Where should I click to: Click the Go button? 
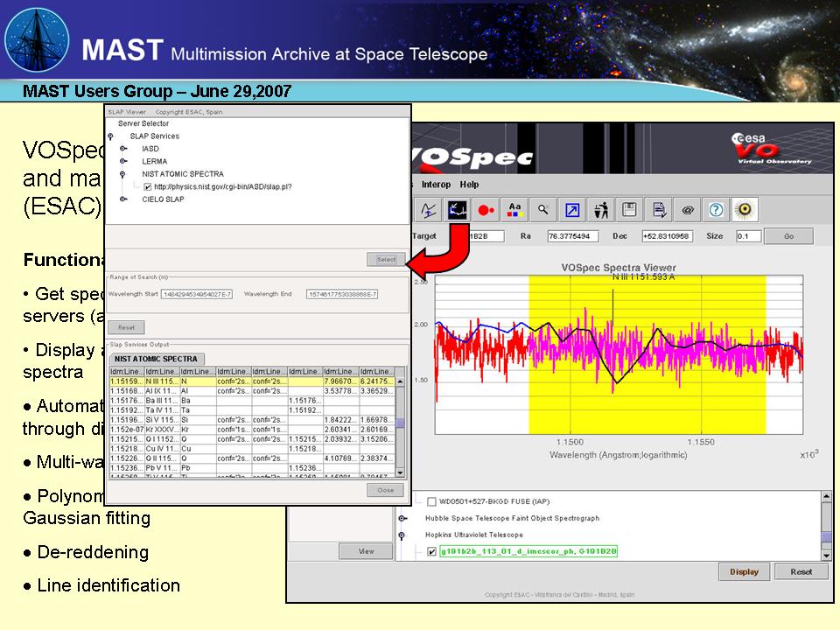[788, 236]
